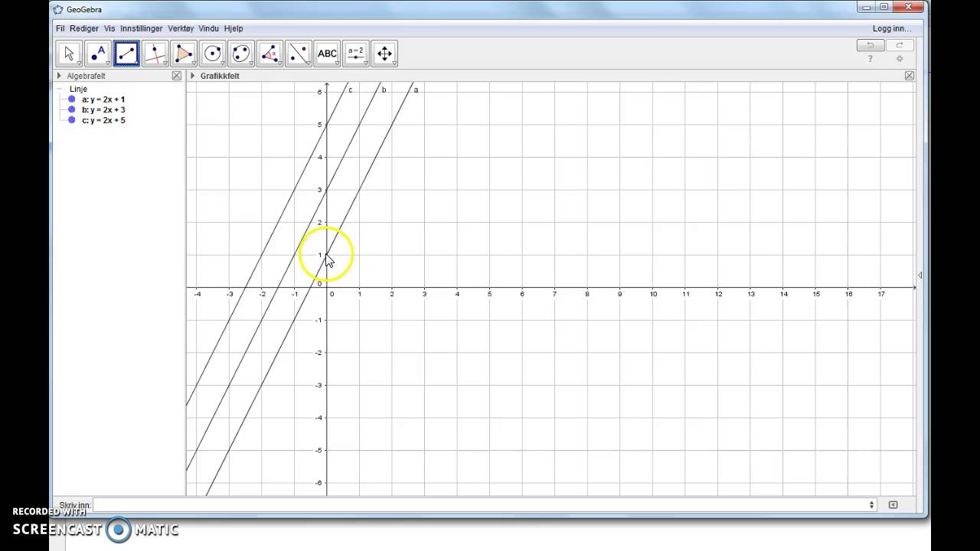Expand the side panel arrow at right edge

(x=920, y=275)
